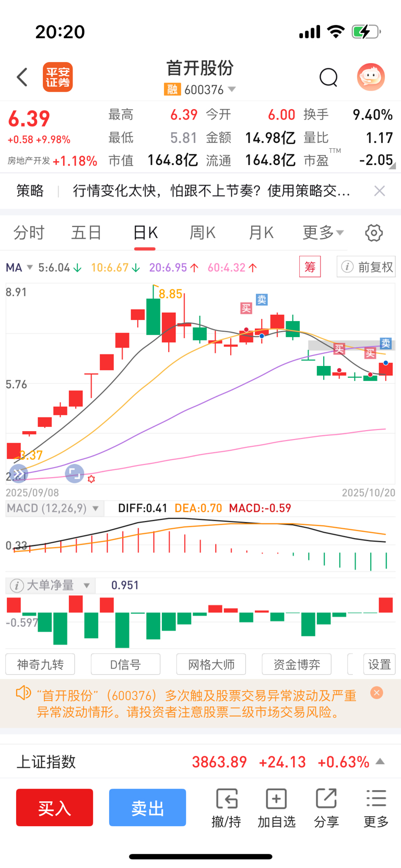
Task: Expand stock code 600376 dropdown arrow
Action: 232,89
